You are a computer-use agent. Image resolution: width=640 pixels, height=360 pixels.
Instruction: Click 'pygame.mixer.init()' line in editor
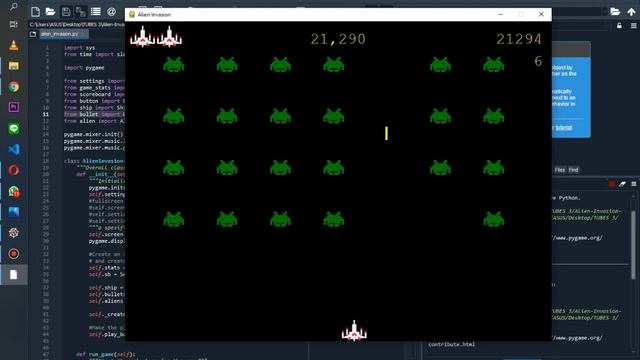coord(93,134)
